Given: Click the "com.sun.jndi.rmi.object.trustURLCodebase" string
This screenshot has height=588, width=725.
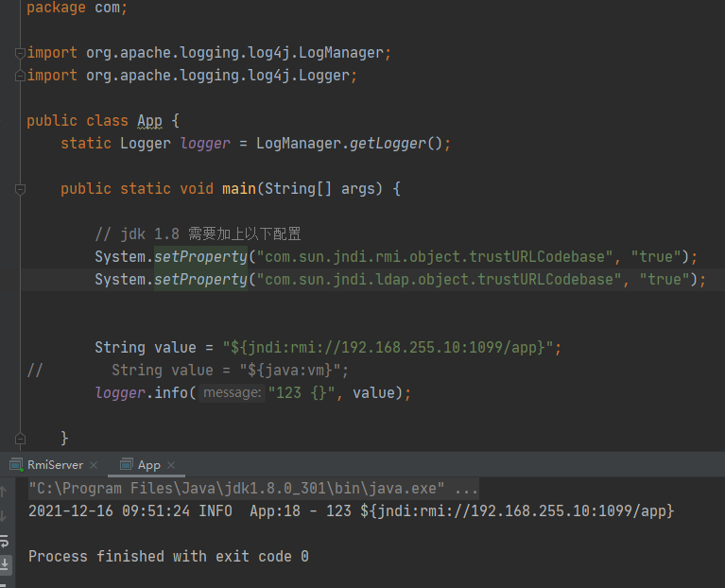Looking at the screenshot, I should coord(435,256).
